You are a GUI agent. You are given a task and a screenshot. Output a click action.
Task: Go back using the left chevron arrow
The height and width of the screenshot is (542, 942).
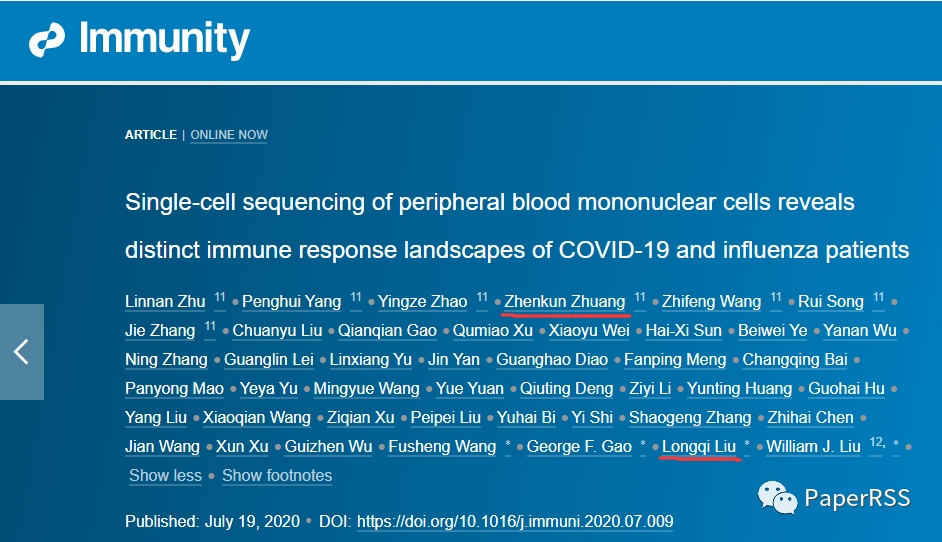click(x=22, y=352)
